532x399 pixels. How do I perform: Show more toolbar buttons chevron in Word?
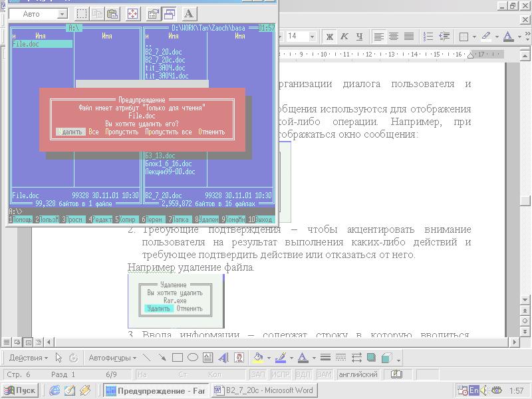click(527, 37)
